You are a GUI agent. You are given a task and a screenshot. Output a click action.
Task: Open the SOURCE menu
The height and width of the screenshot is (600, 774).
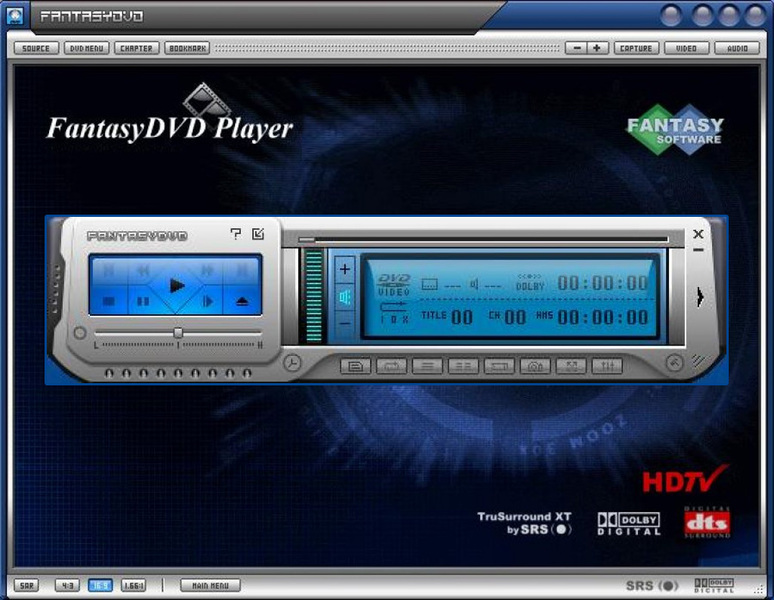tap(36, 48)
